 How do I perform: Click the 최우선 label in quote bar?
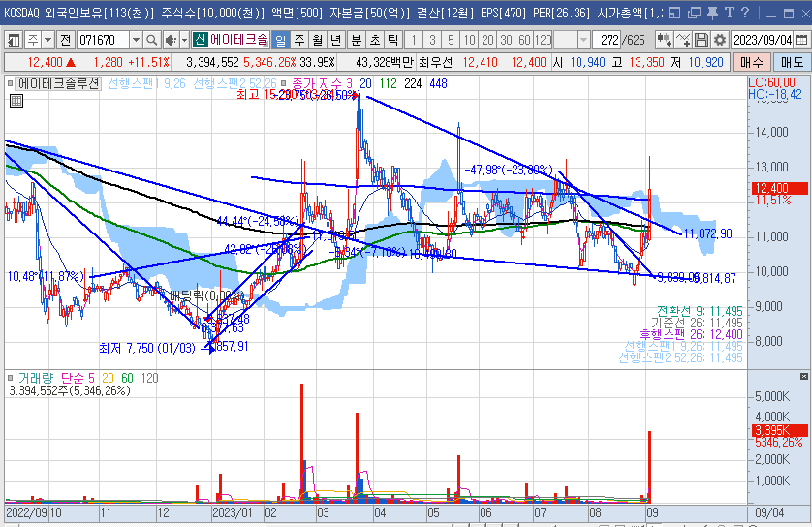(x=435, y=63)
